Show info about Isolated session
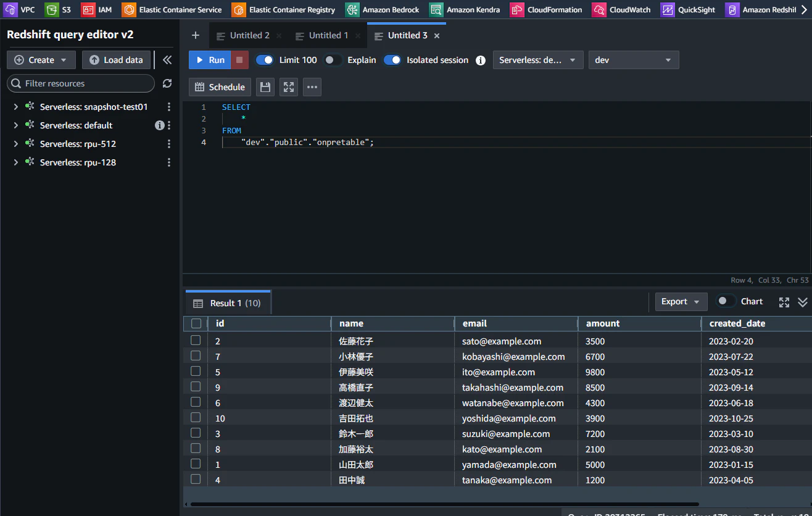 click(481, 60)
